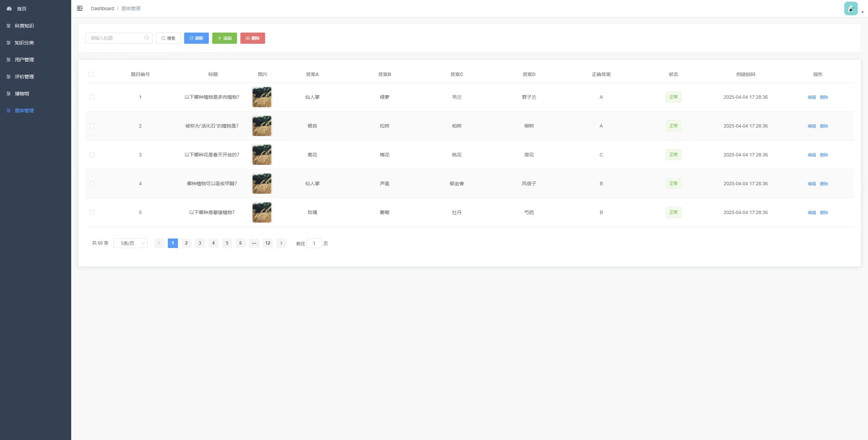This screenshot has width=868, height=440.
Task: Click the red 删除 toolbar button
Action: tap(253, 38)
